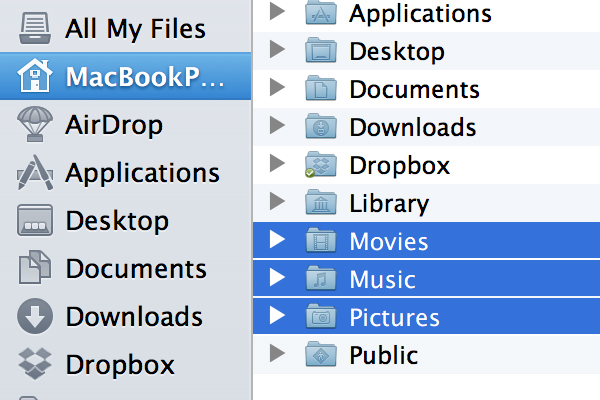Screen dimensions: 600x400
Task: Select 'All My Files' label in sidebar
Action: pos(135,30)
